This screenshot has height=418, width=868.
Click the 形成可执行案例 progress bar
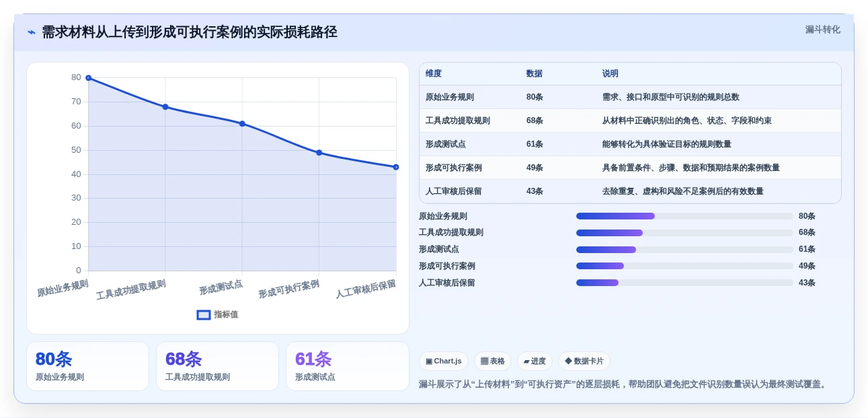[x=684, y=266]
